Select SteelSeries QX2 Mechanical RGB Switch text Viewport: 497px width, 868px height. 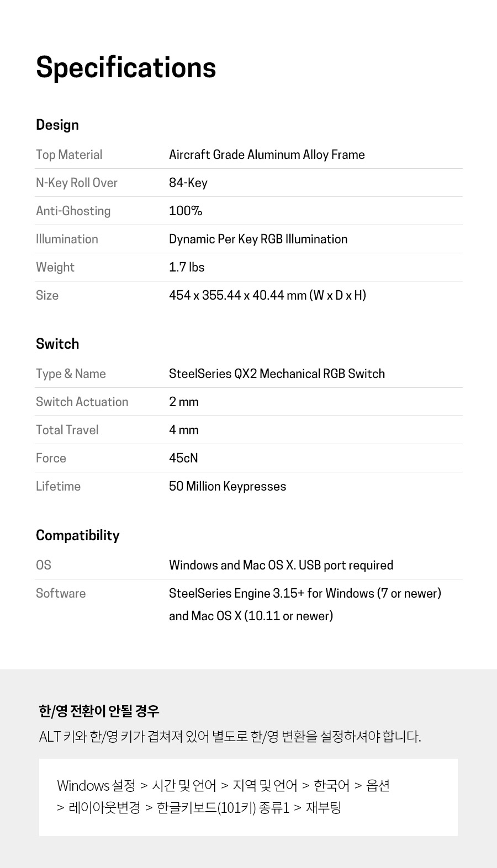[277, 374]
